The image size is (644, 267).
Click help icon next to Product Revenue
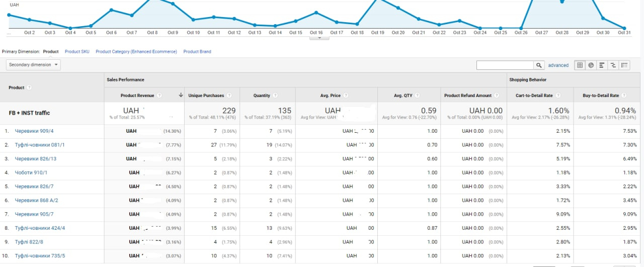[159, 96]
